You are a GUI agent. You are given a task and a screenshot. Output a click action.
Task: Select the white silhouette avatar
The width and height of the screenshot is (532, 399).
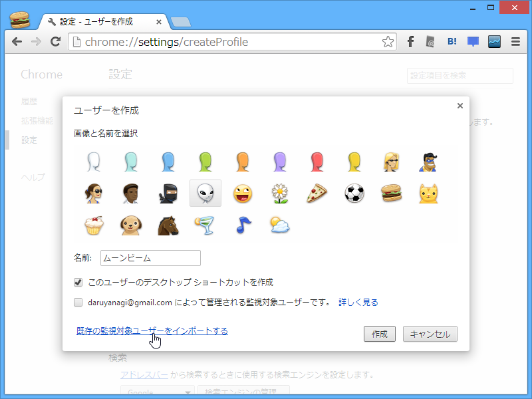point(94,162)
